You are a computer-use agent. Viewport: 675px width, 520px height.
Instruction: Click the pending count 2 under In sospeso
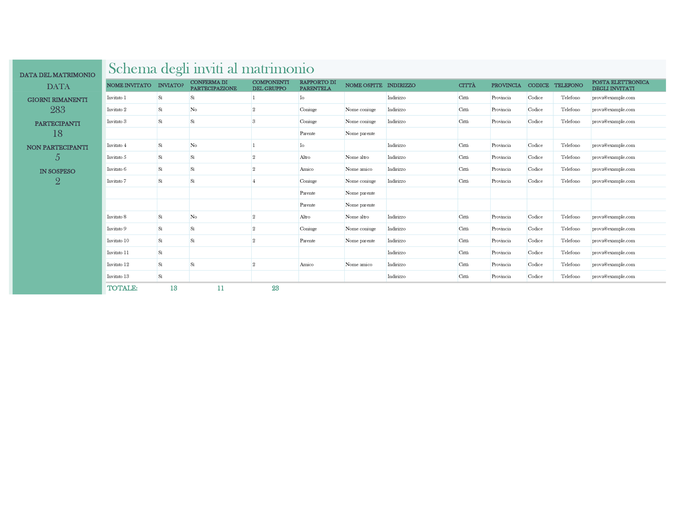click(x=58, y=182)
